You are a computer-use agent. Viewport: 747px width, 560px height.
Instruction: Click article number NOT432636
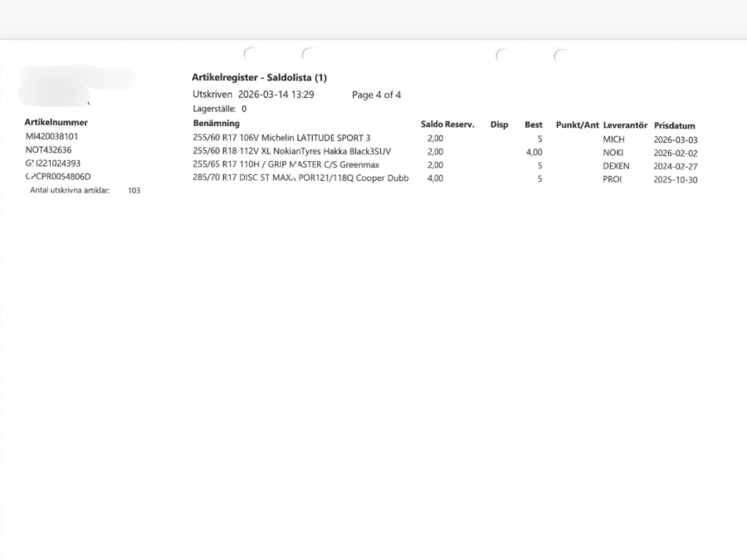pos(48,150)
